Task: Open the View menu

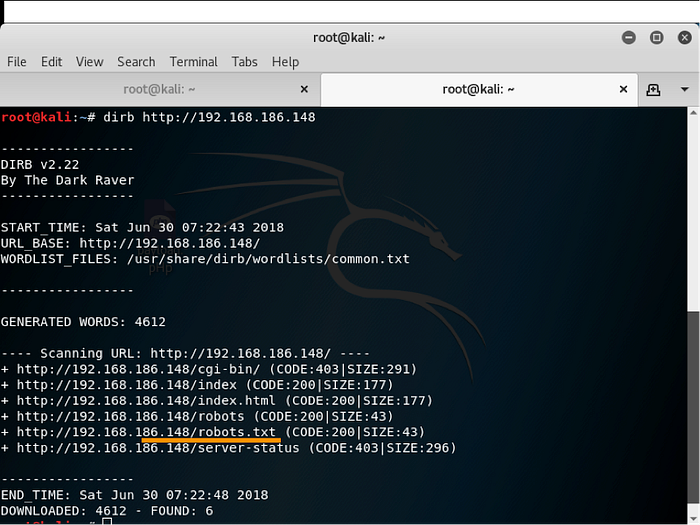Action: click(x=89, y=62)
